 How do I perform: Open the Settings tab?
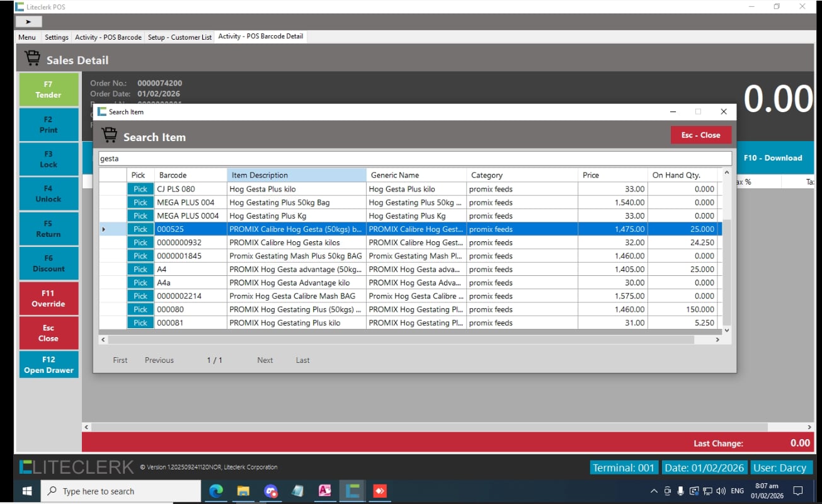pos(57,37)
